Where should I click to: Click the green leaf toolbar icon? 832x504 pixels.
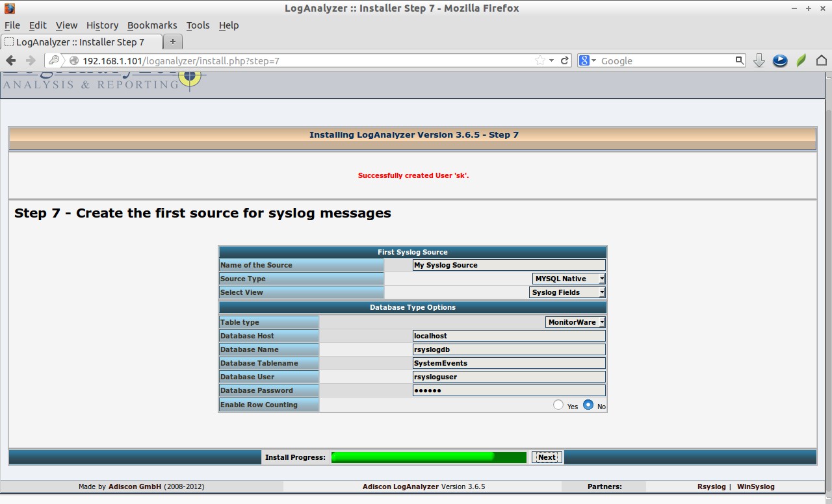(x=801, y=60)
